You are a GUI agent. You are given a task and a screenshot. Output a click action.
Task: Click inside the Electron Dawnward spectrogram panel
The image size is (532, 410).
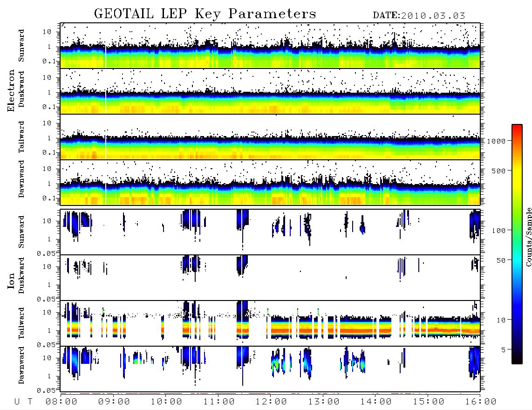(x=270, y=182)
